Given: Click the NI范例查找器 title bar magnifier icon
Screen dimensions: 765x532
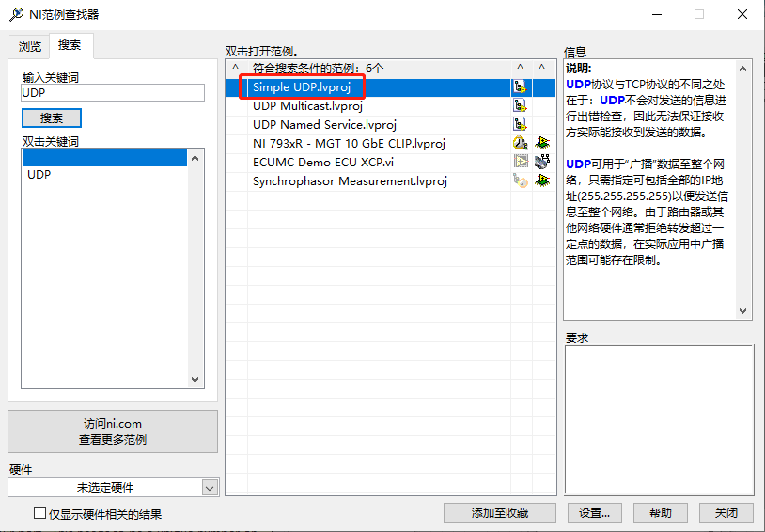Looking at the screenshot, I should pyautogui.click(x=16, y=14).
